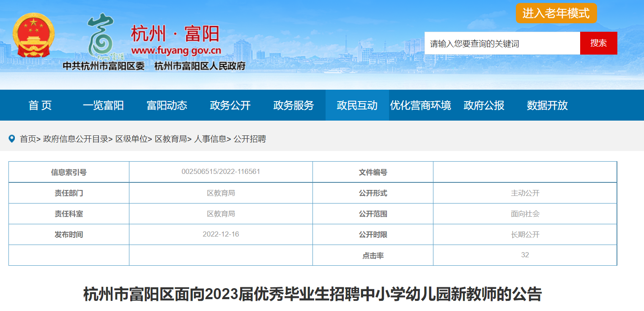Click the click-rate value 32
This screenshot has height=311, width=644.
[525, 255]
